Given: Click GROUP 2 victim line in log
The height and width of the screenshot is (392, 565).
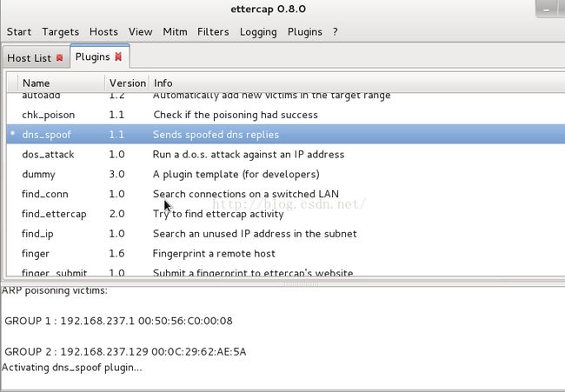Looking at the screenshot, I should [125, 352].
